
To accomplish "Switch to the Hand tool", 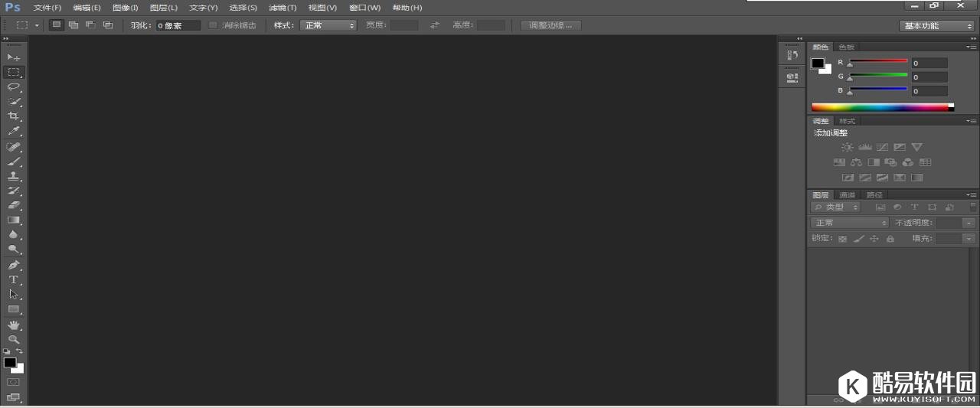I will tap(13, 325).
